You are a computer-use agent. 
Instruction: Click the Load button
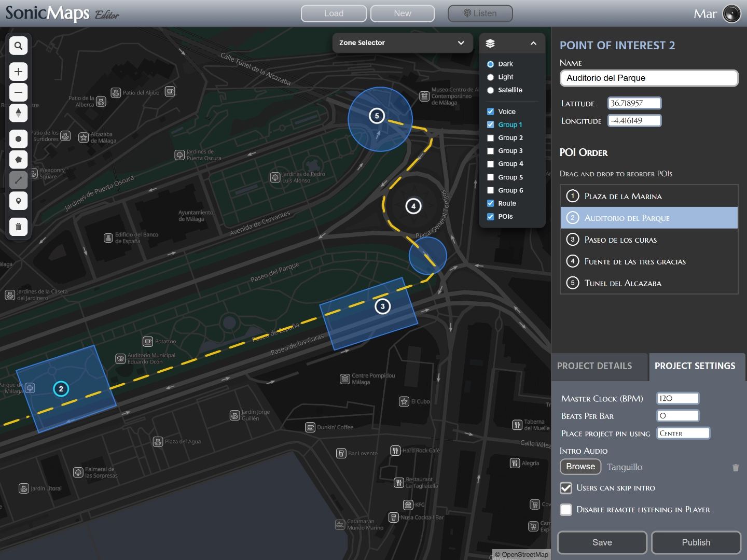point(334,13)
